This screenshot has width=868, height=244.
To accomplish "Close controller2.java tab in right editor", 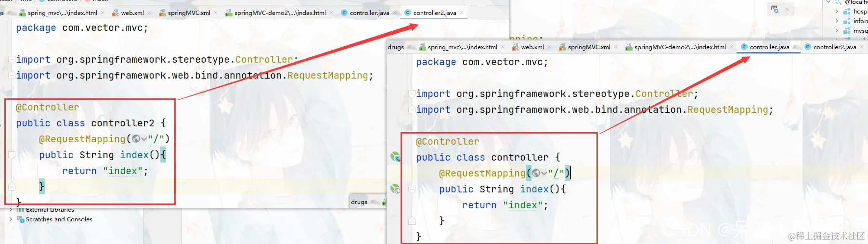I will [862, 47].
